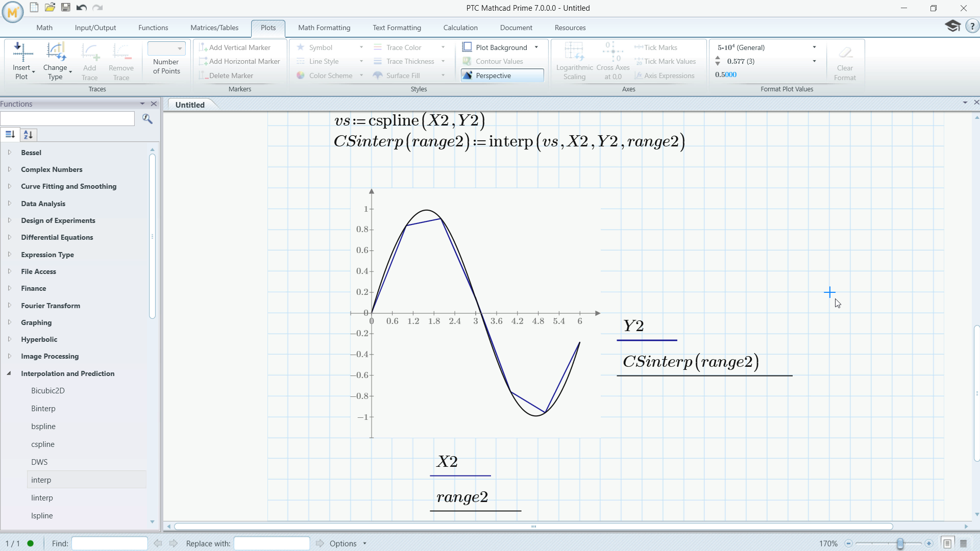This screenshot has height=551, width=980.
Task: Click the decimal places stepper 0.577 (3)
Action: coord(718,61)
